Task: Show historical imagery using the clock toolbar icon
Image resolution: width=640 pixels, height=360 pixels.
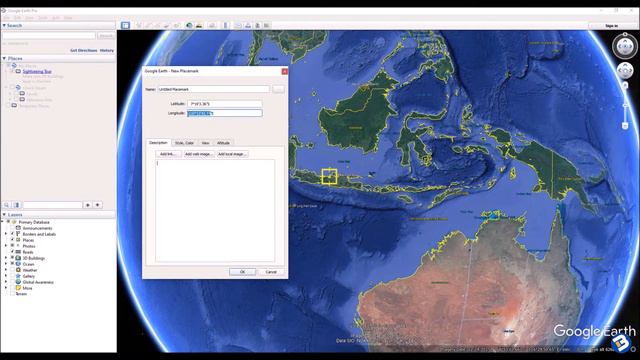Action: click(x=189, y=25)
